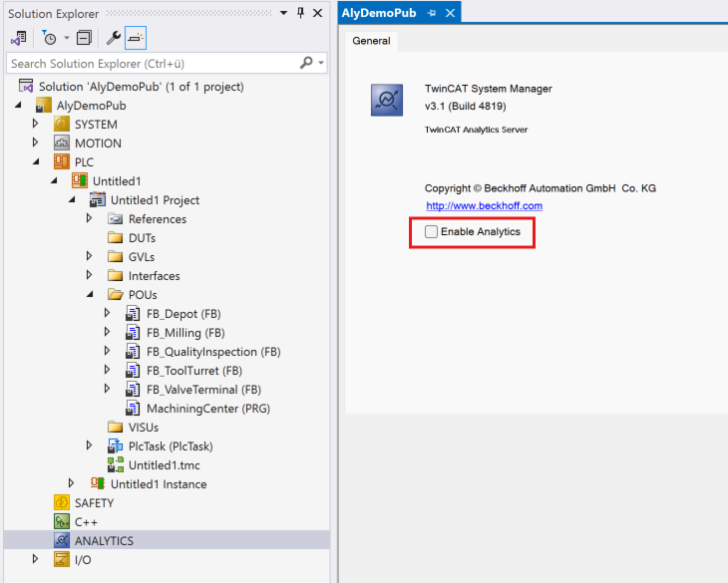Screen dimensions: 728x583
Task: Open Properties via the wrench icon
Action: coord(113,38)
